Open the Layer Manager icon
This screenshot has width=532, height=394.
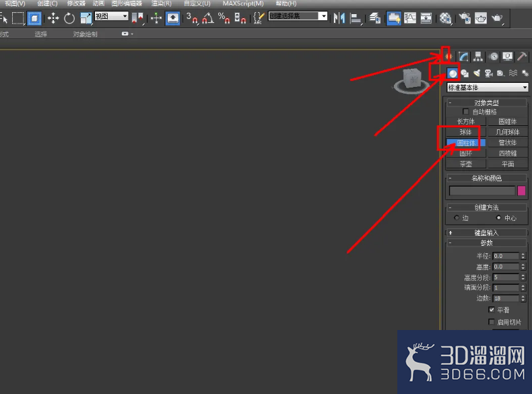click(x=375, y=18)
